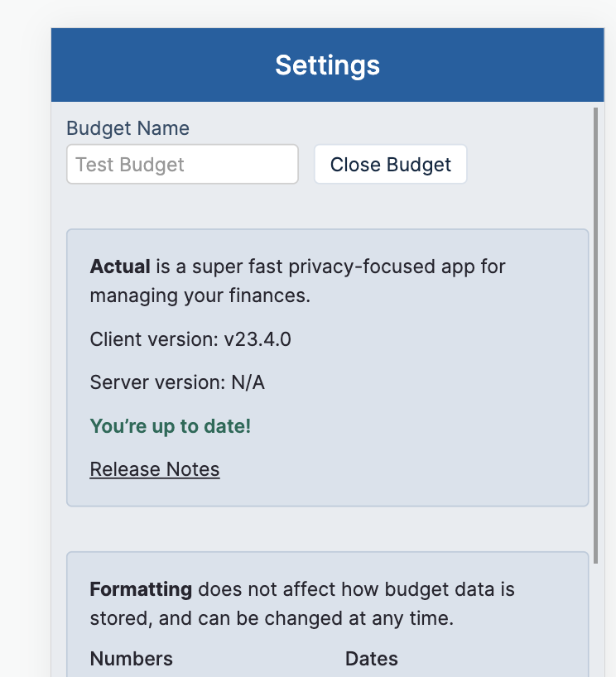Click the vertical scrollbar in settings

(x=595, y=331)
